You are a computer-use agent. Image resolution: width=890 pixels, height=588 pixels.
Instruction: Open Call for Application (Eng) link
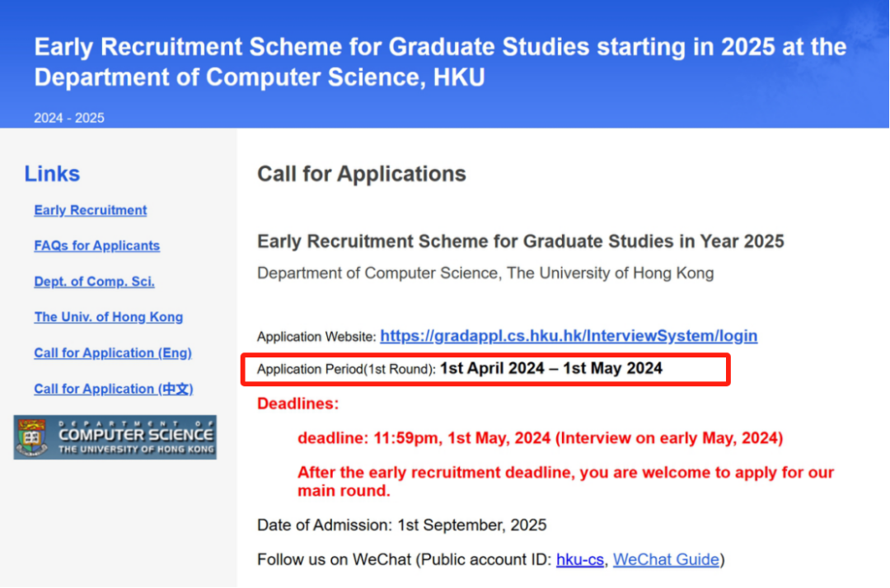pyautogui.click(x=113, y=352)
